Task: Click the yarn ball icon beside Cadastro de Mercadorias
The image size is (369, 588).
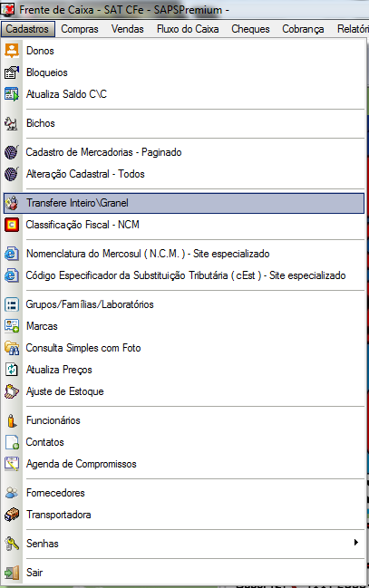Action: click(x=12, y=152)
